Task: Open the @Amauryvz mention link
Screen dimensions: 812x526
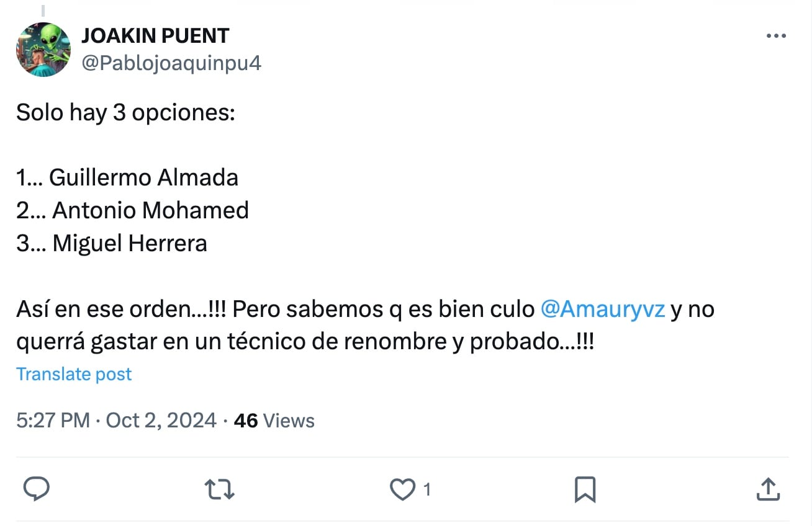Action: coord(603,309)
